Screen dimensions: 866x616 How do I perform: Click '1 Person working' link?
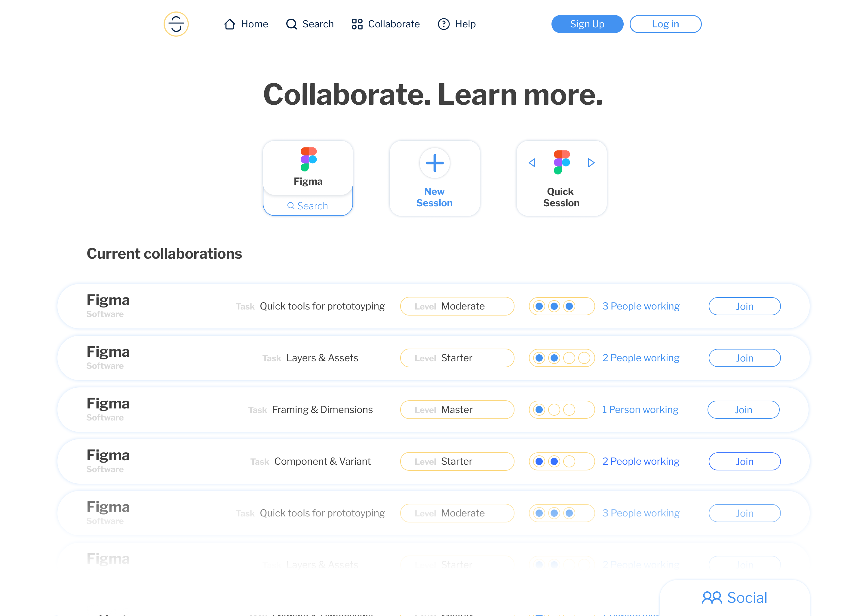640,410
